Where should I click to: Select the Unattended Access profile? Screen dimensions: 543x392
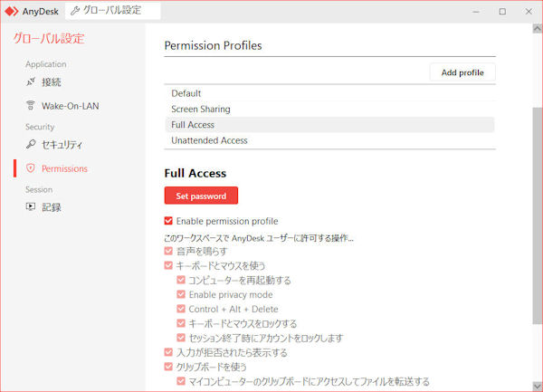(x=329, y=140)
